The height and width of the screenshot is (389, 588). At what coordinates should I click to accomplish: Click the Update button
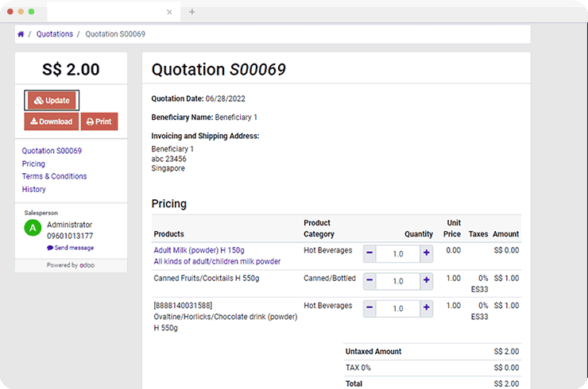pos(52,101)
